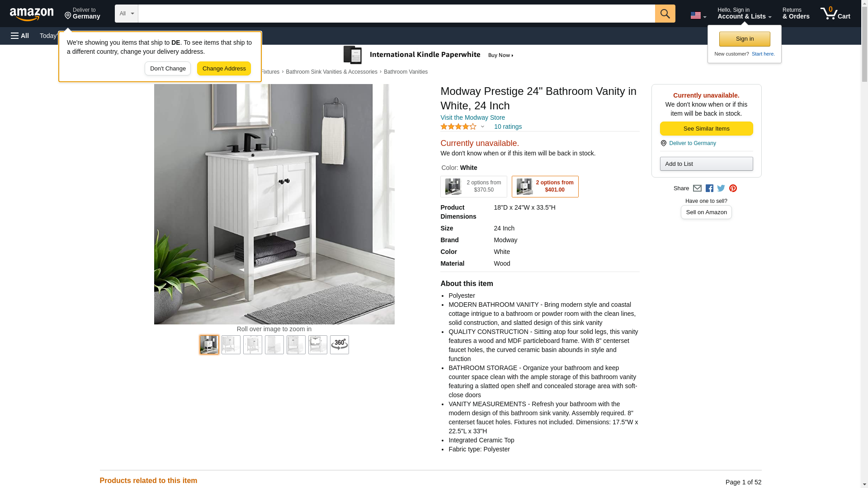Share product on Facebook icon

click(x=709, y=188)
